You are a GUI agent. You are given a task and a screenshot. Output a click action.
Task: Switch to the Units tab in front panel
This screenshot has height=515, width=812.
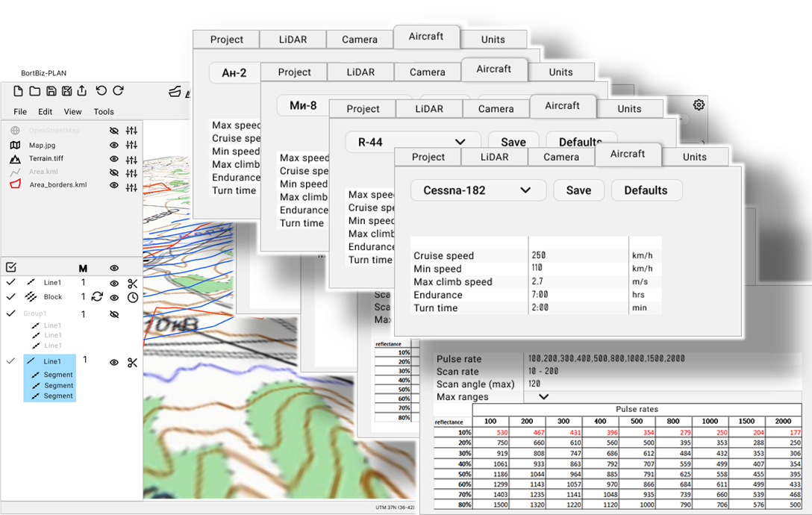click(x=694, y=157)
